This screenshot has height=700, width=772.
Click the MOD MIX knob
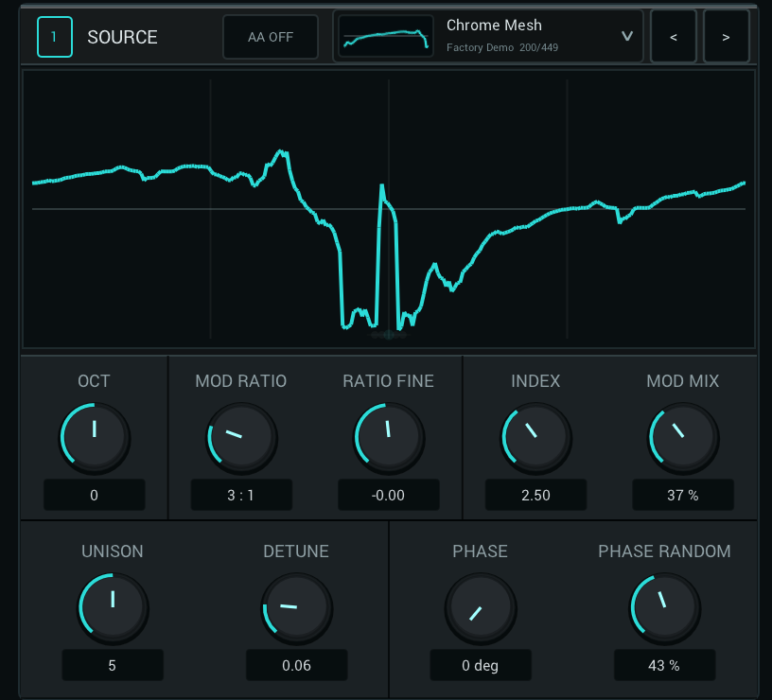coord(683,438)
